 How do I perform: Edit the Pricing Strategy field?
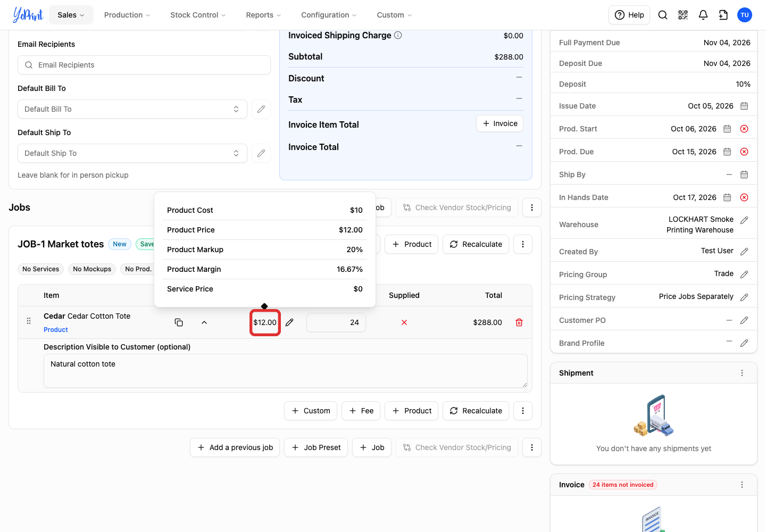coord(744,297)
